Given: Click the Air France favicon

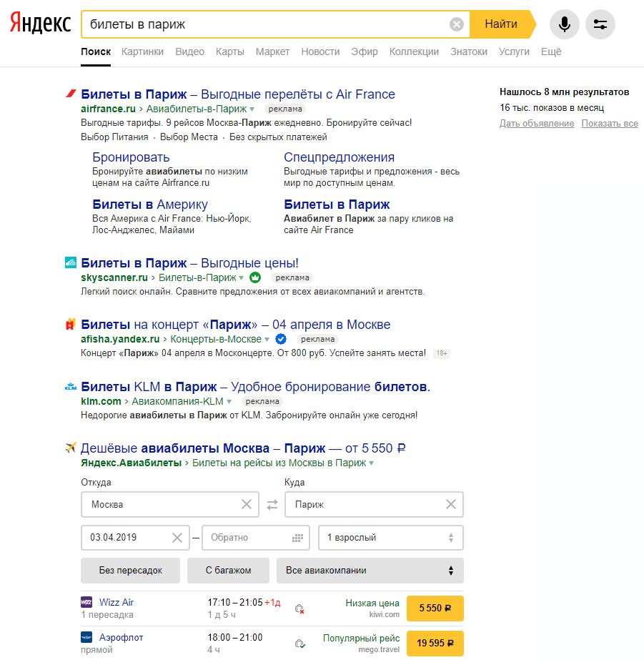Looking at the screenshot, I should pos(71,94).
